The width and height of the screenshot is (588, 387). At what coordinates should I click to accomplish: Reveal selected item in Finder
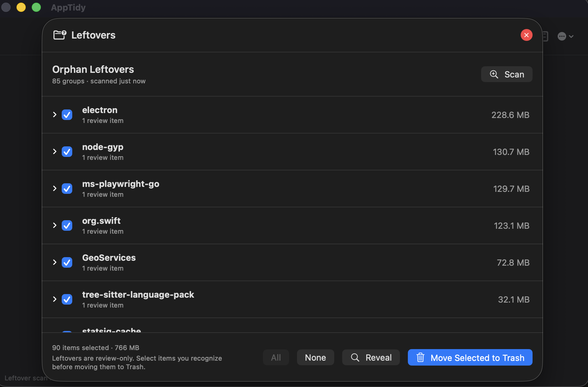pyautogui.click(x=371, y=357)
